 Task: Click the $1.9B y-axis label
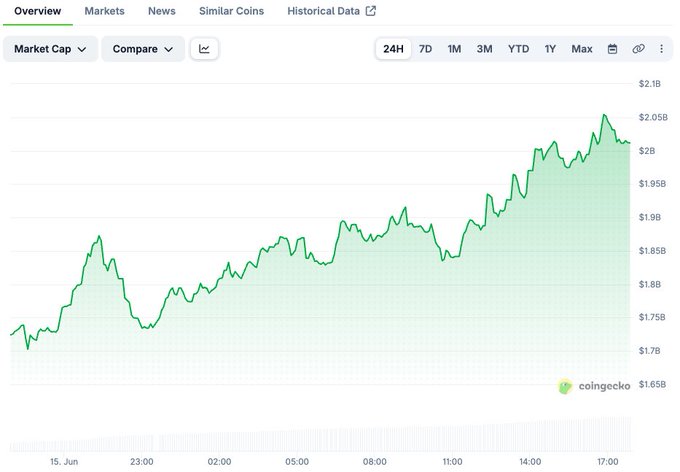point(650,217)
